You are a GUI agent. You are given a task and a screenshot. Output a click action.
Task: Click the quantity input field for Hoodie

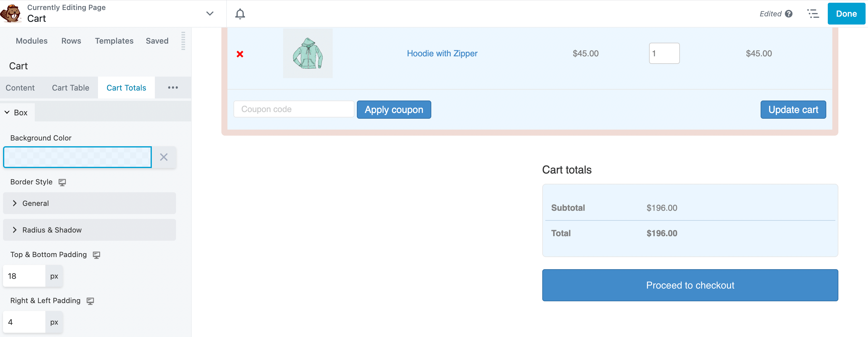click(x=664, y=53)
